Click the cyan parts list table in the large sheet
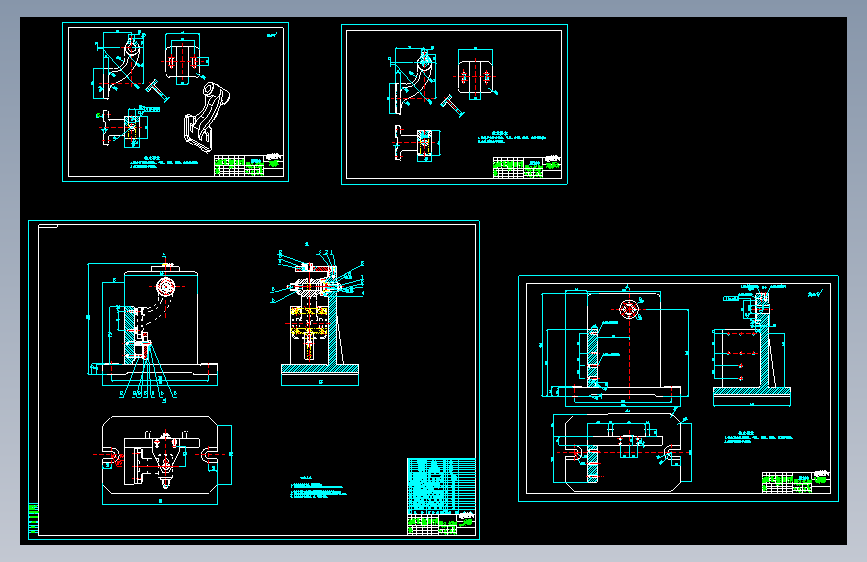This screenshot has width=867, height=562. (441, 486)
